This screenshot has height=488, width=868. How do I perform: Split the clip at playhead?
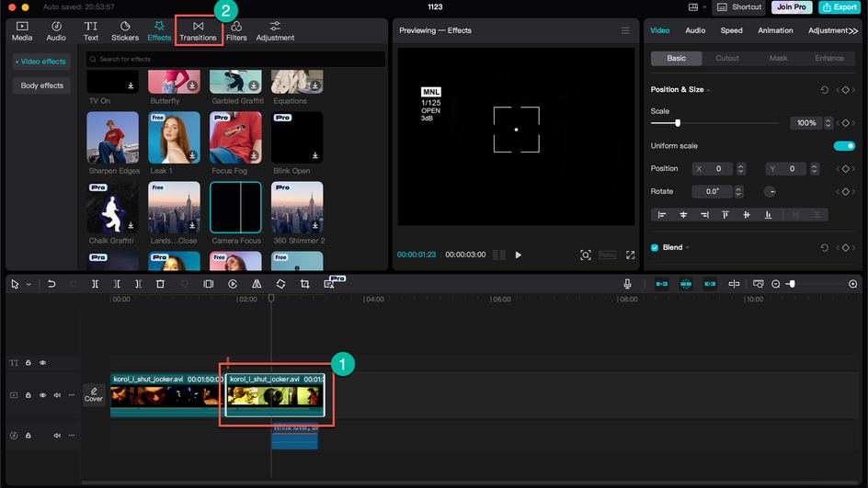tap(96, 284)
